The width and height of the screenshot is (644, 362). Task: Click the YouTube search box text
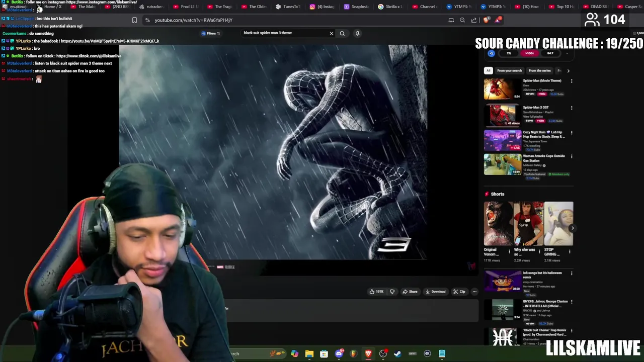268,33
